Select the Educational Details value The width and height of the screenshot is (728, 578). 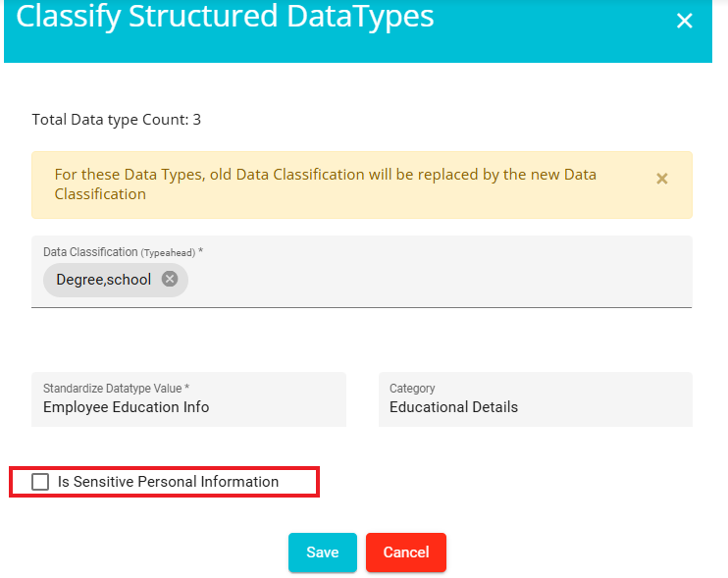pyautogui.click(x=453, y=407)
